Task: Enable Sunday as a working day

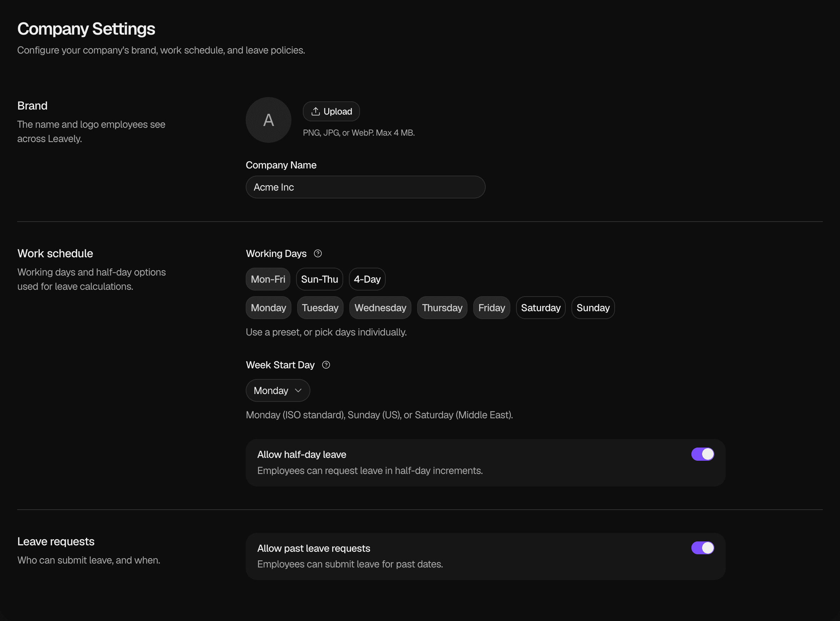Action: point(593,308)
